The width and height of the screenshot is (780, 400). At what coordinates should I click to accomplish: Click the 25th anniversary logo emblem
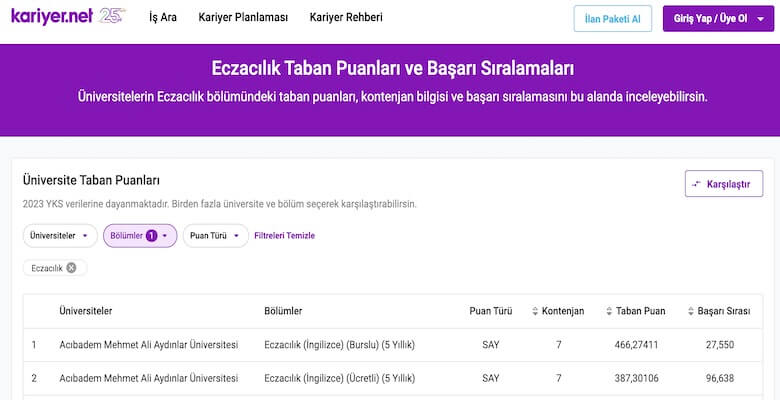click(112, 16)
